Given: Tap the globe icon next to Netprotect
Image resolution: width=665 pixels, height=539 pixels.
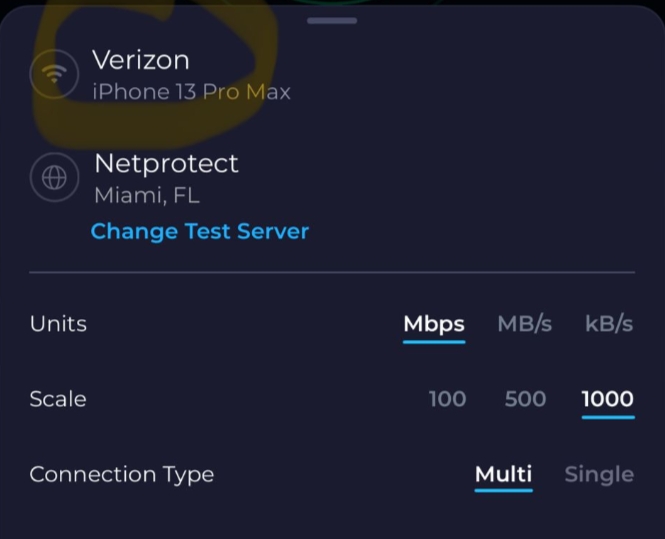Looking at the screenshot, I should [55, 177].
